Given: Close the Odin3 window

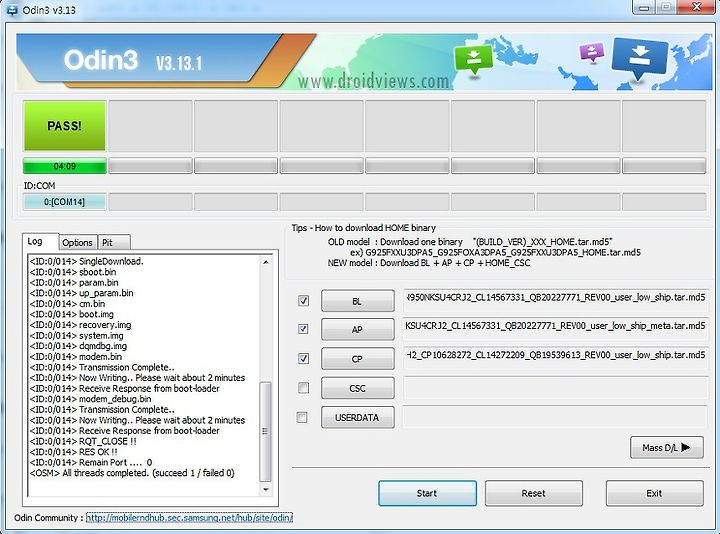Looking at the screenshot, I should pos(696,7).
